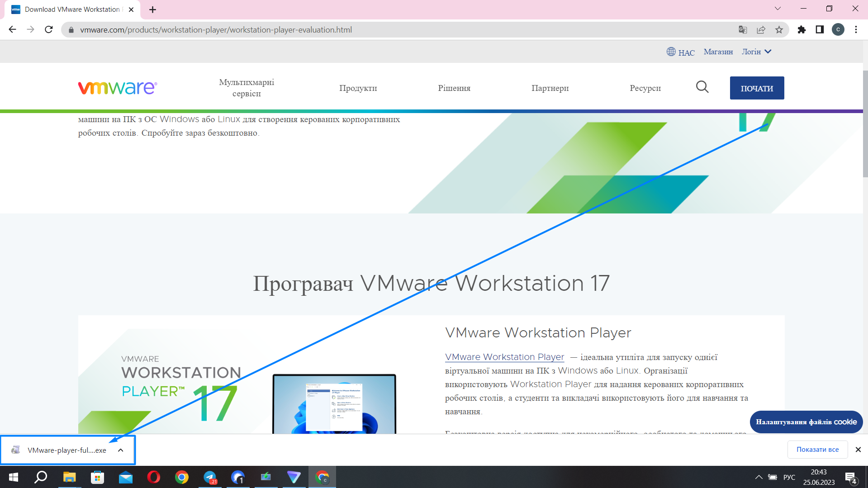
Task: Click the Workstation Player 17 laptop image
Action: pyautogui.click(x=334, y=403)
